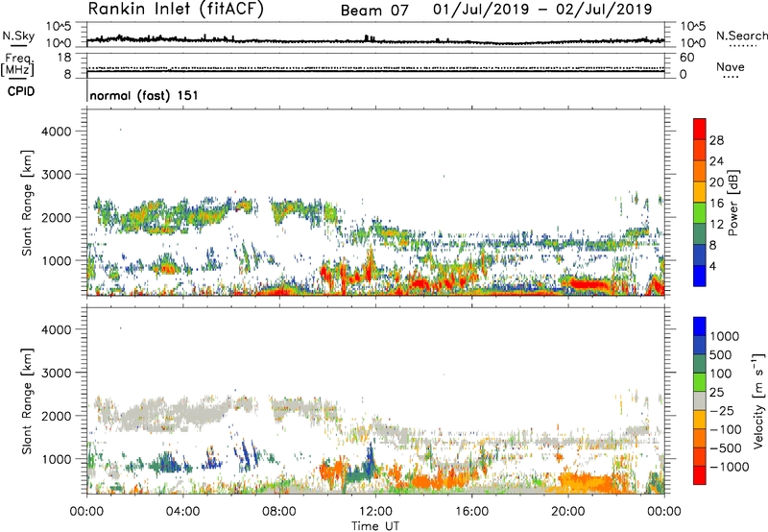Click the 'Freq. [MHz]' axis label
The height and width of the screenshot is (532, 768).
pos(18,64)
